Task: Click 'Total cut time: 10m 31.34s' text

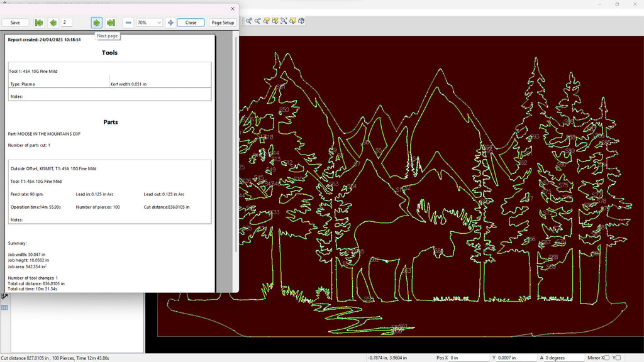Action: point(33,289)
